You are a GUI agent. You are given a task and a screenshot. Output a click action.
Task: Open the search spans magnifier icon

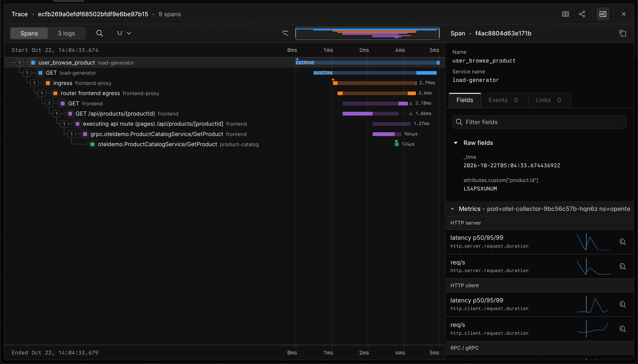(x=100, y=33)
